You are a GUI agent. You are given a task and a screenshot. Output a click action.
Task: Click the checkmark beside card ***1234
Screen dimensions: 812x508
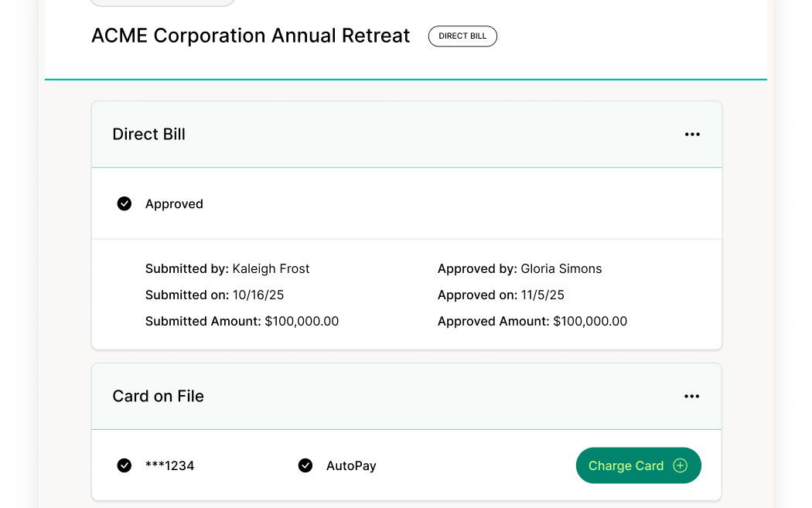coord(125,465)
